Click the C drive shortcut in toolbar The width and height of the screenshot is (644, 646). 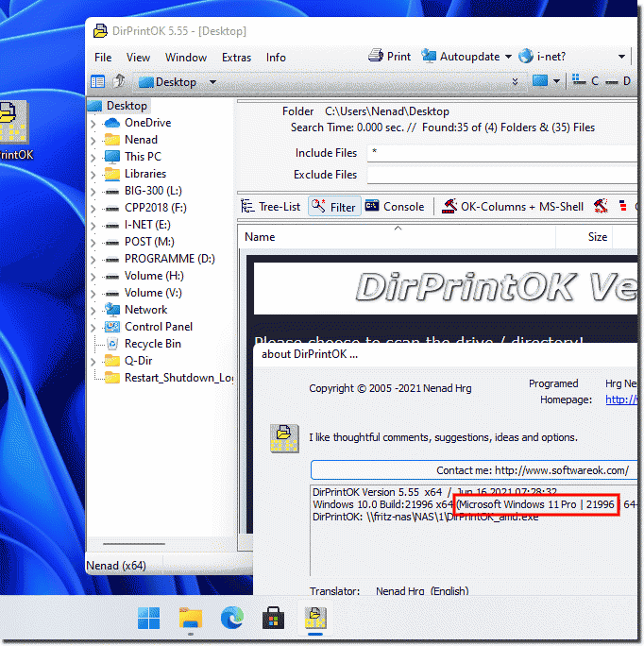585,81
